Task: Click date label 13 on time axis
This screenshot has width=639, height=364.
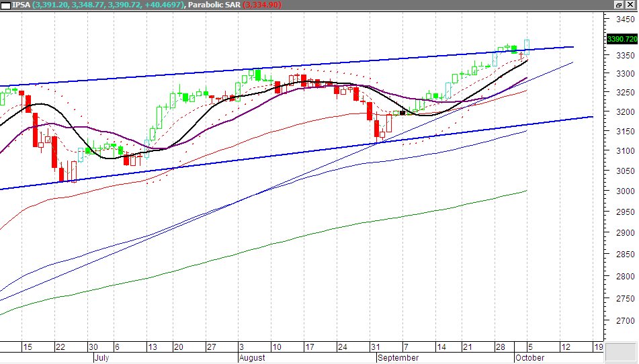Action: (153, 347)
